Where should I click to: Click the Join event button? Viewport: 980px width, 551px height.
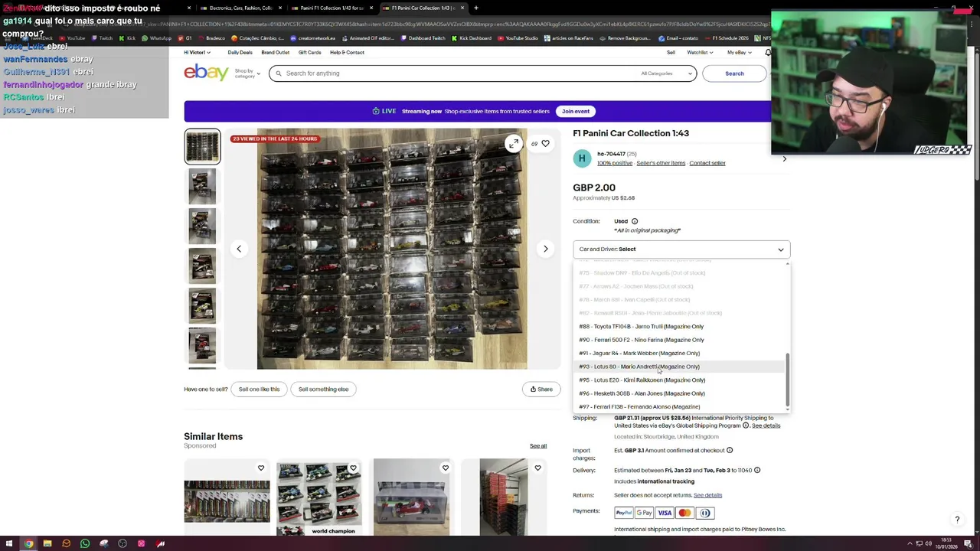[x=576, y=111]
